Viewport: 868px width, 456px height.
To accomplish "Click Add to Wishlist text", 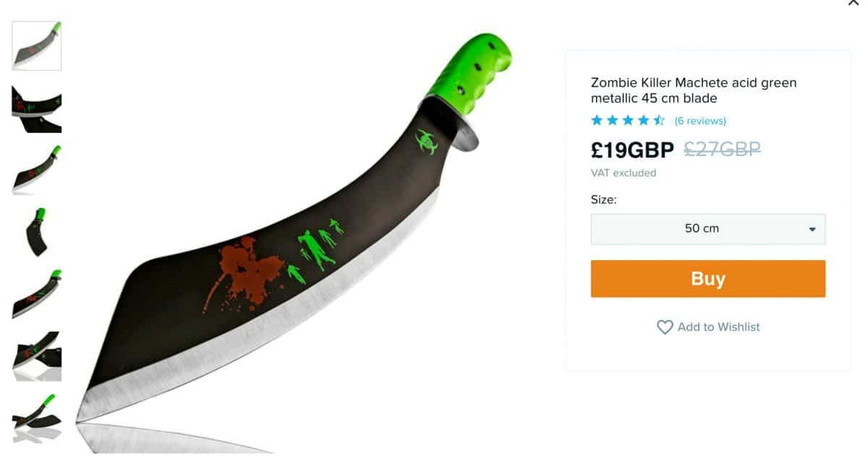I will (x=718, y=327).
